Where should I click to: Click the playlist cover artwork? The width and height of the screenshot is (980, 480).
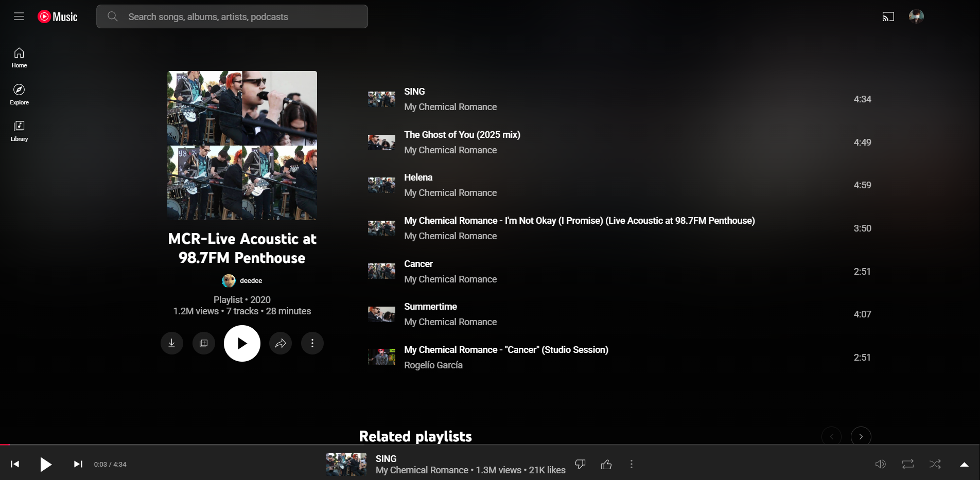pos(242,146)
